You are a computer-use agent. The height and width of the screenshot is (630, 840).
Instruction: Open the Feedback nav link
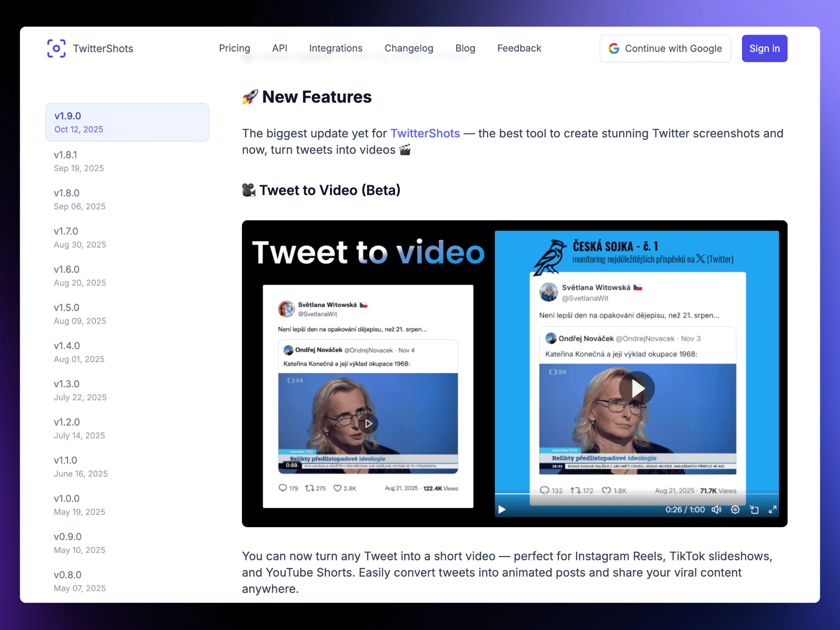tap(519, 48)
